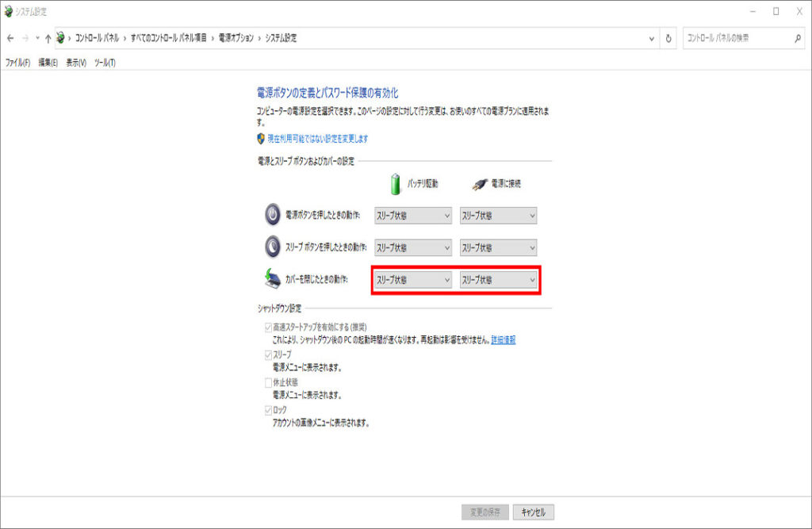Click the back navigation arrow
Screen dimensions: 812x529
(10, 38)
